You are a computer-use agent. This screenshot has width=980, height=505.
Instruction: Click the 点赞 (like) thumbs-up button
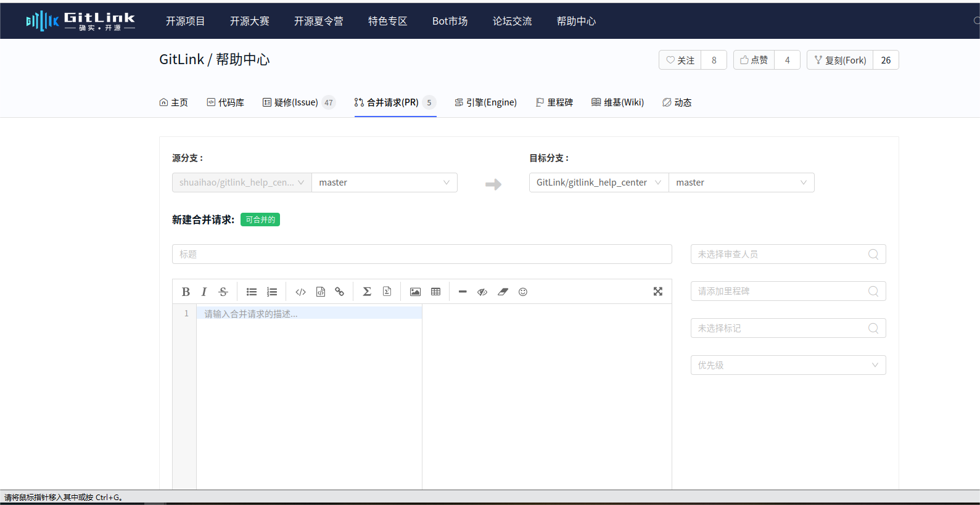(754, 60)
